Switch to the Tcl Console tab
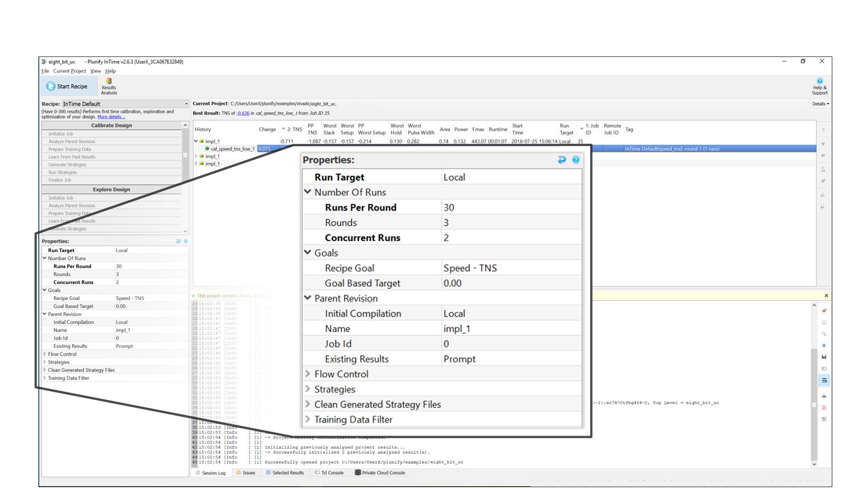 tap(329, 473)
